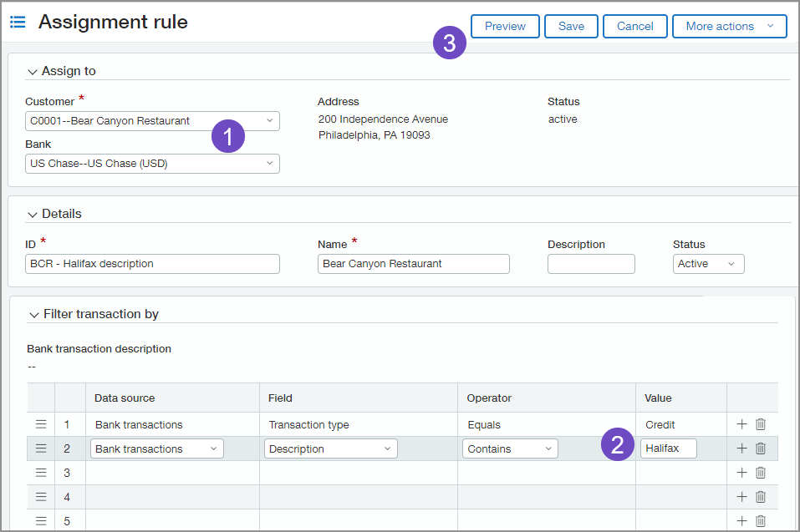Click the drag handle on row 3

click(x=41, y=472)
